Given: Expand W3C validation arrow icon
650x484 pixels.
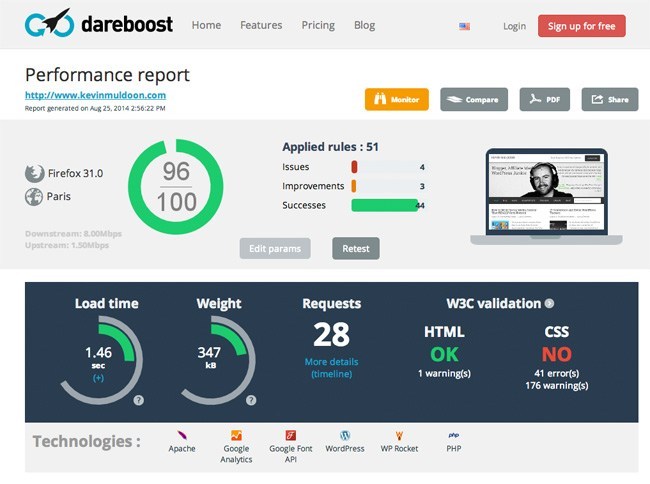Looking at the screenshot, I should (x=549, y=304).
